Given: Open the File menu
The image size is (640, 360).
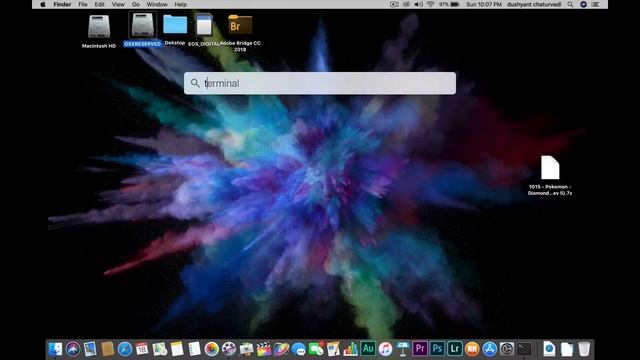Looking at the screenshot, I should point(83,4).
